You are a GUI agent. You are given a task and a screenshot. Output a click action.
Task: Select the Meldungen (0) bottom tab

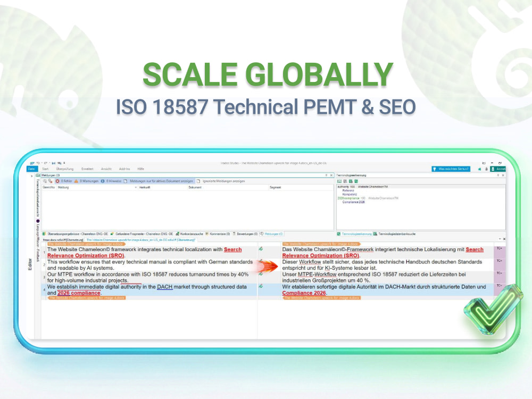271,234
